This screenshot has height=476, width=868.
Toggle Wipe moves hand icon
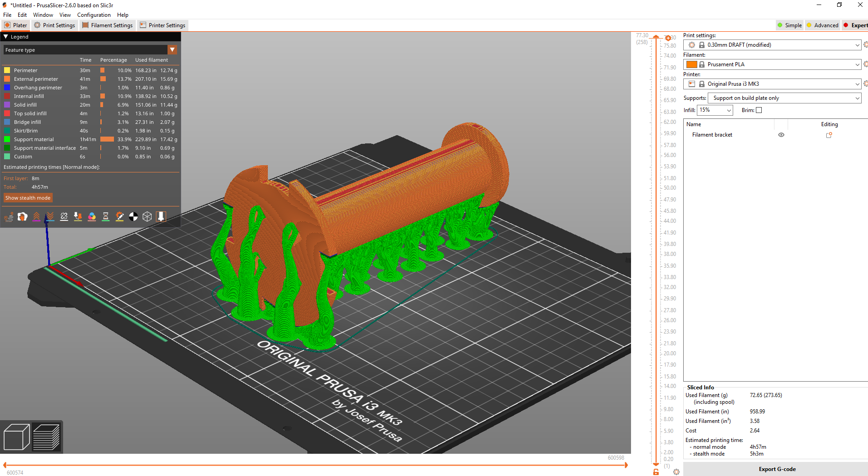[22, 217]
